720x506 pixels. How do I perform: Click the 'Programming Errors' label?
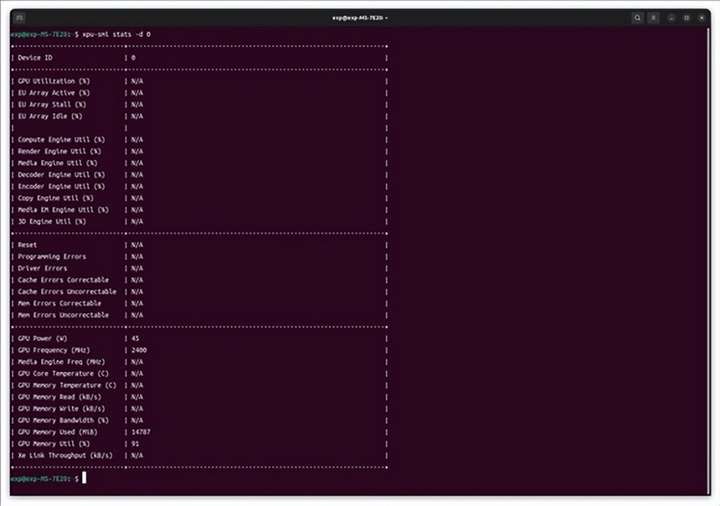point(52,257)
